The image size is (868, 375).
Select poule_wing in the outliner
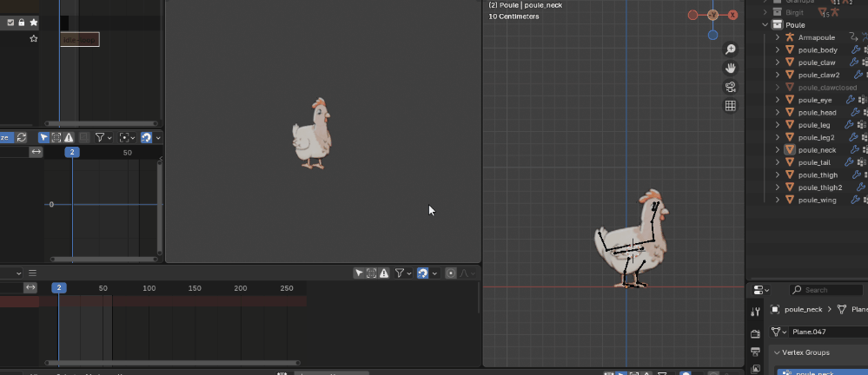pyautogui.click(x=817, y=200)
